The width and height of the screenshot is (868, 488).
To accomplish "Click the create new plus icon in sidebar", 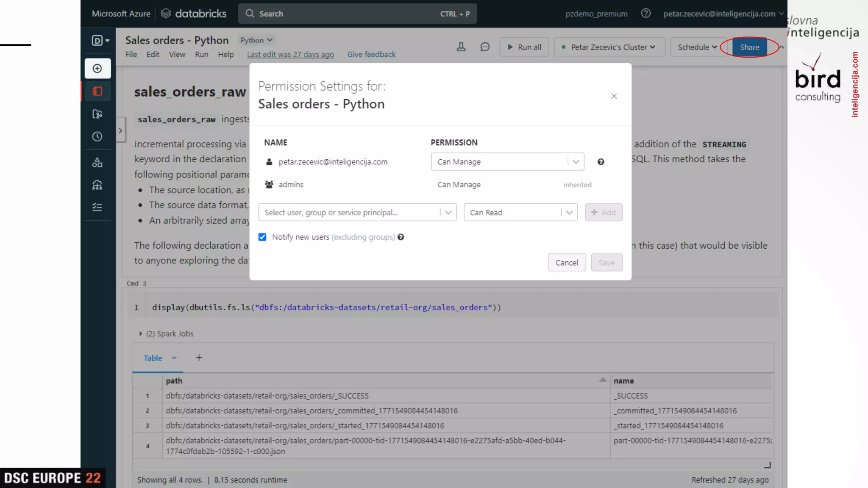I will (97, 69).
